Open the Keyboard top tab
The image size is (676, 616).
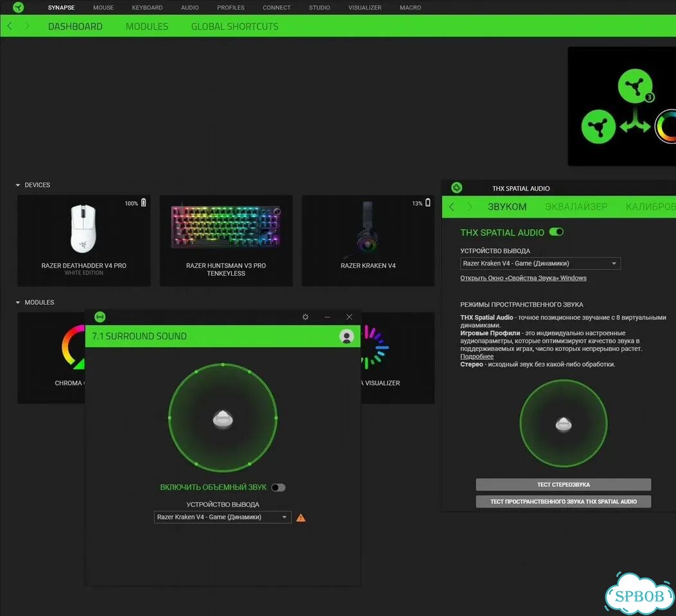pos(147,7)
